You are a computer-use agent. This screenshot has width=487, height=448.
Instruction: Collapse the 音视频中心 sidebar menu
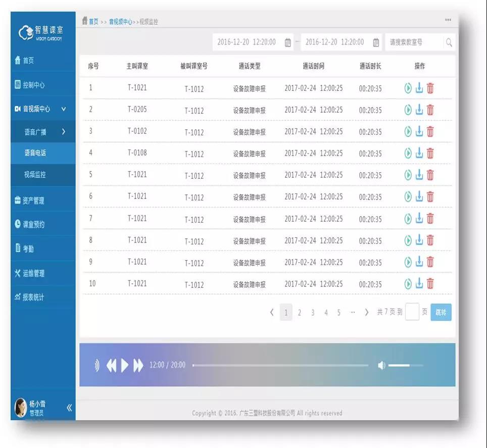64,109
